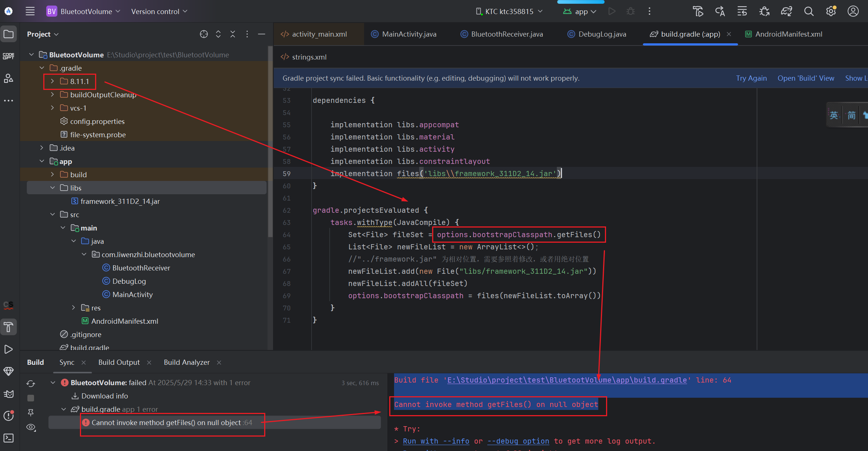Open the Run tool window
Image resolution: width=868 pixels, height=451 pixels.
9,349
